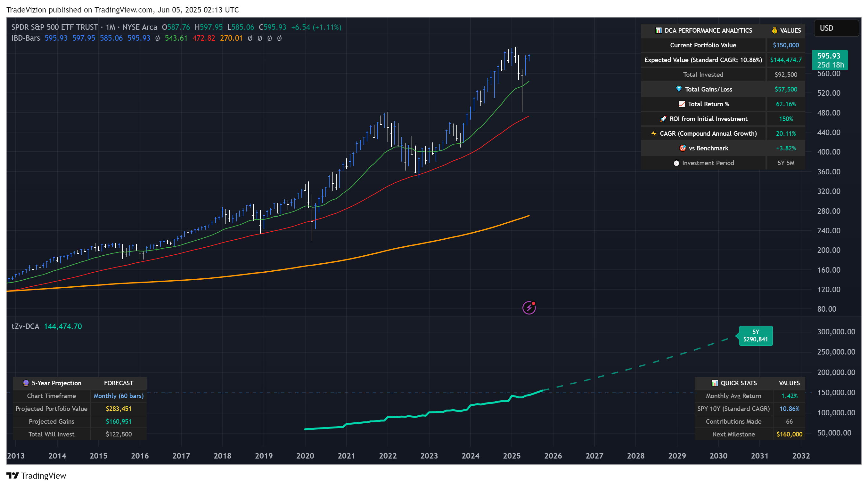Click the Monthly (60 bars) timeframe value
This screenshot has width=868, height=487.
click(119, 396)
